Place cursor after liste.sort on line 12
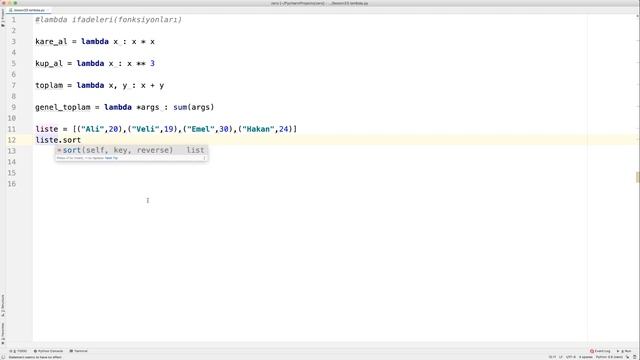 81,140
